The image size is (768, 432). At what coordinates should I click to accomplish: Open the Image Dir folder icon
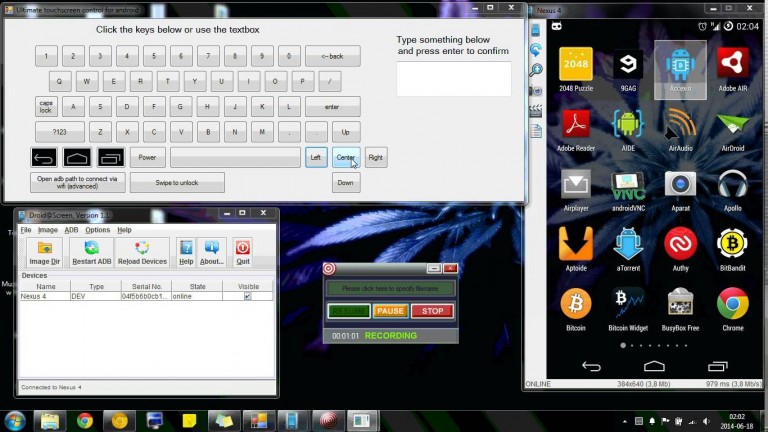(x=44, y=249)
